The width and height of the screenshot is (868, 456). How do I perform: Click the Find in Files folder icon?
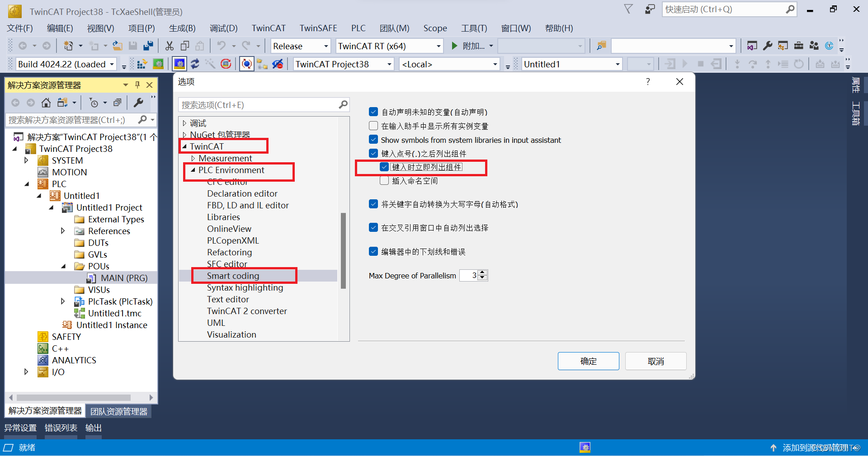tap(601, 46)
